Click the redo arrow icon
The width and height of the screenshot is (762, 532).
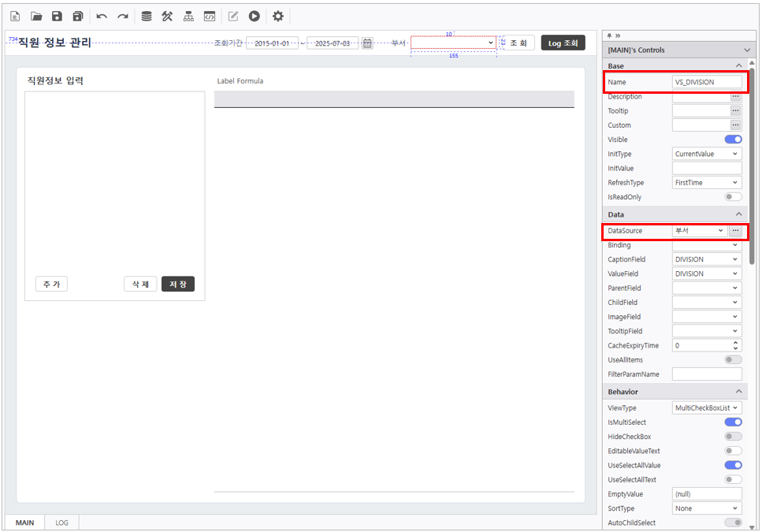(123, 16)
